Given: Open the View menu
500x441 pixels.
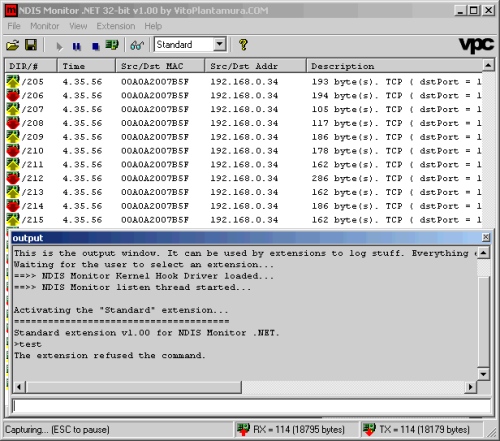Looking at the screenshot, I should pyautogui.click(x=78, y=26).
